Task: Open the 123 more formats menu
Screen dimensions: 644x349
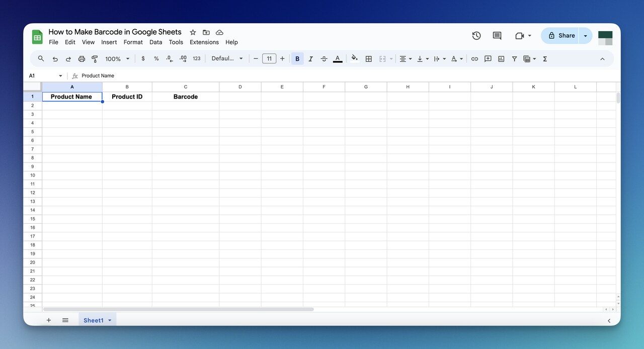Action: tap(197, 59)
